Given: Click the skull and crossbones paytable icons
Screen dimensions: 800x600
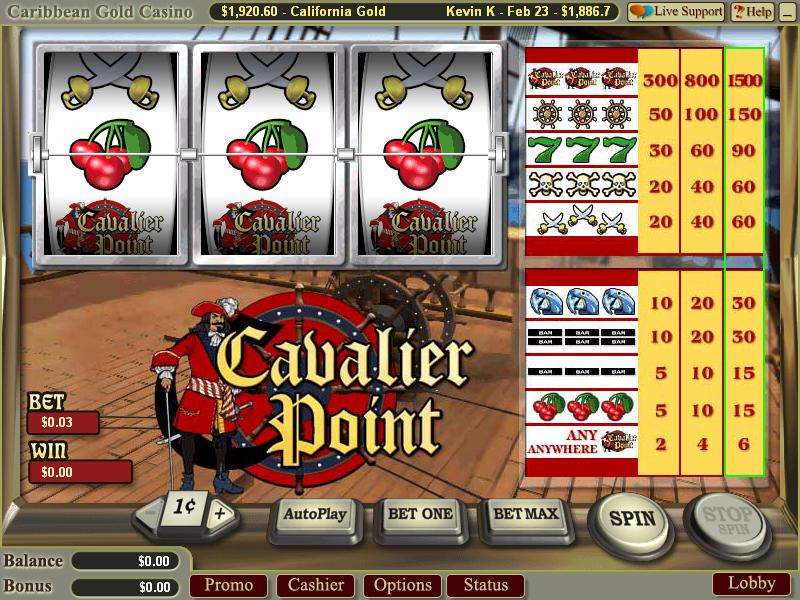Looking at the screenshot, I should [x=582, y=185].
